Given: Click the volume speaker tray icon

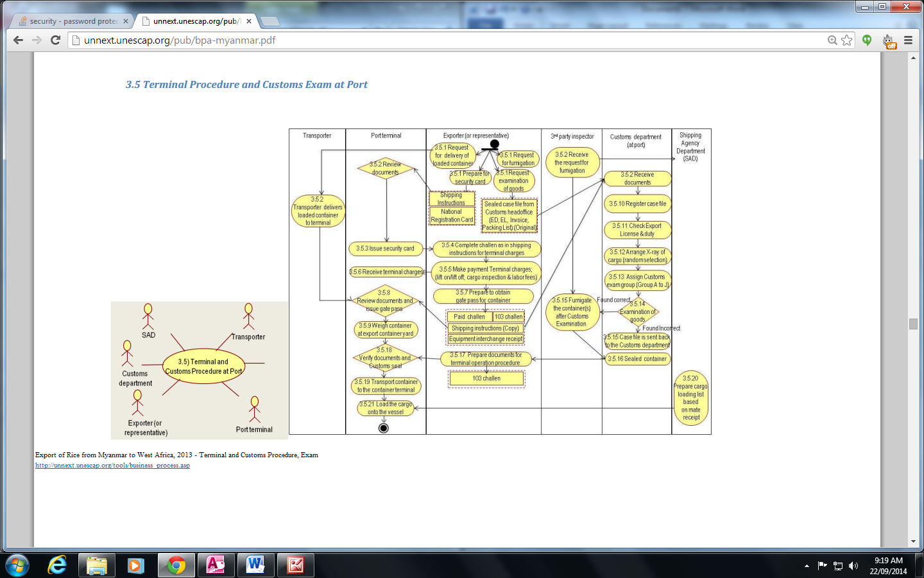Looking at the screenshot, I should tap(853, 566).
